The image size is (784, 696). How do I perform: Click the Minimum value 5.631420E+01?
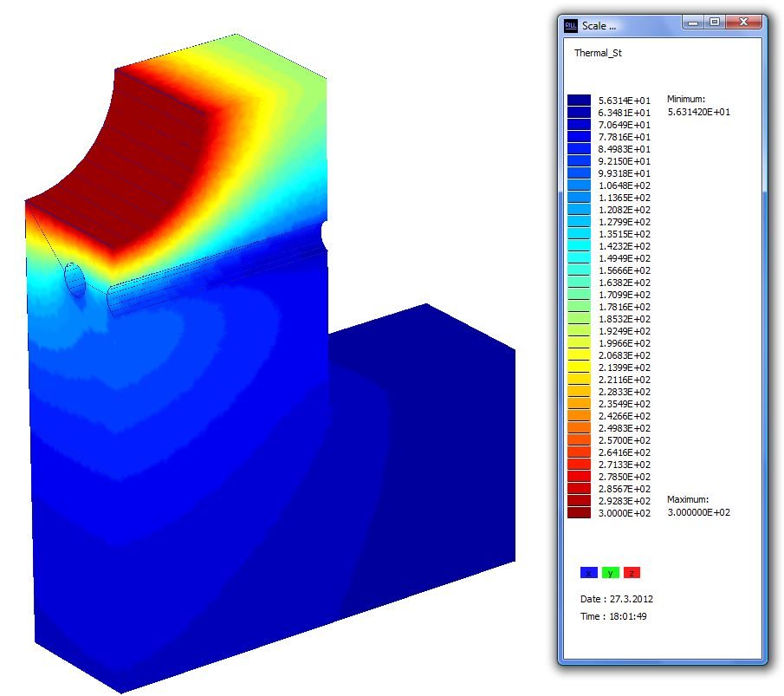coord(699,112)
